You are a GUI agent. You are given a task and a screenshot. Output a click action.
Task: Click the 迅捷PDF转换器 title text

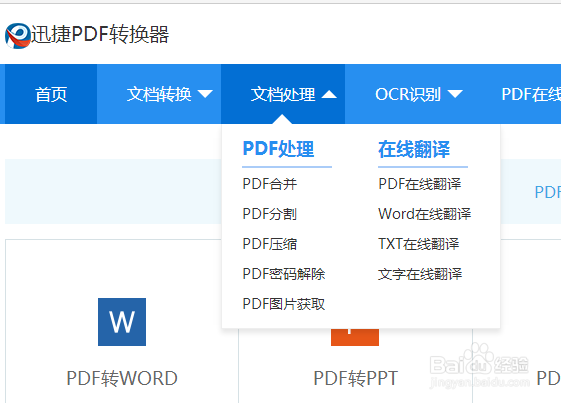coord(100,35)
